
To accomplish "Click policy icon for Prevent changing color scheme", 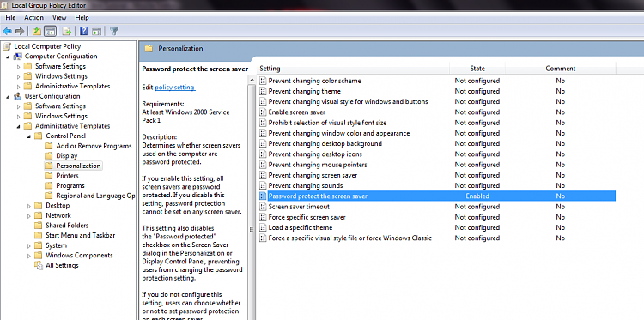I will click(x=264, y=81).
